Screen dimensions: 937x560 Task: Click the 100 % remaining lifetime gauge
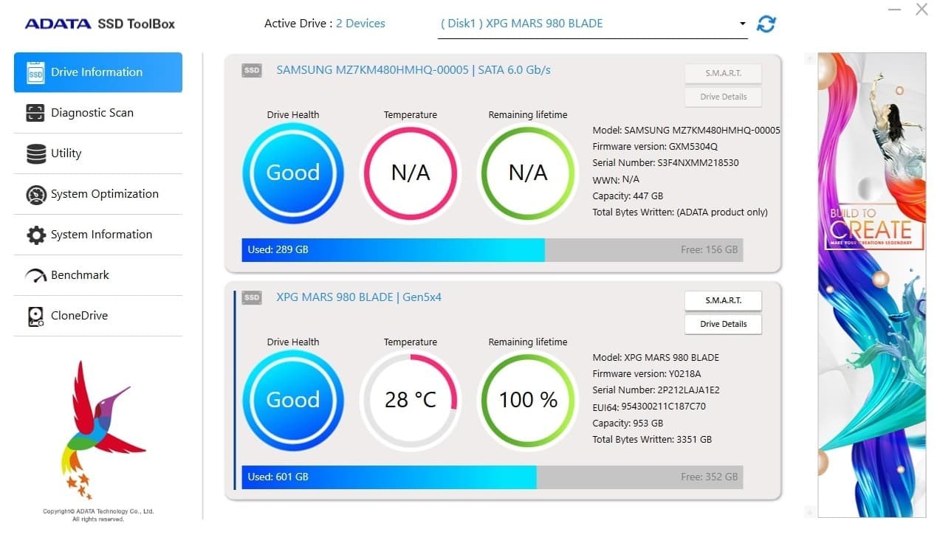(528, 401)
